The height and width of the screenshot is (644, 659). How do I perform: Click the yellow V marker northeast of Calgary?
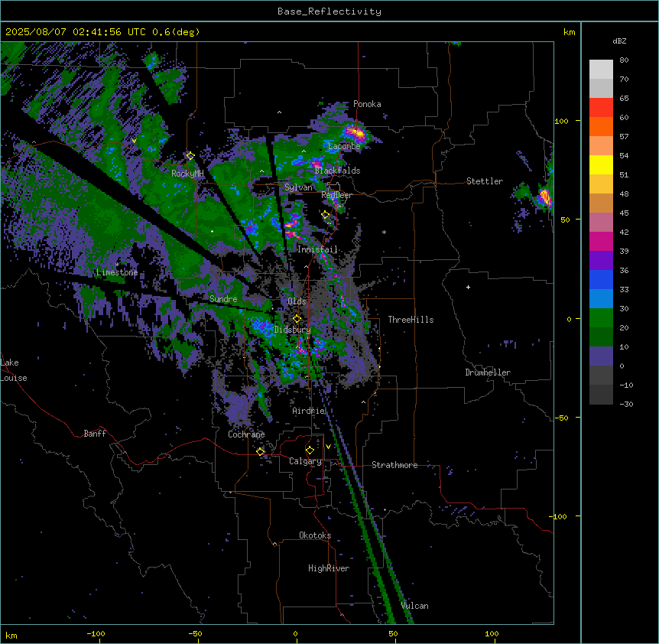(328, 447)
